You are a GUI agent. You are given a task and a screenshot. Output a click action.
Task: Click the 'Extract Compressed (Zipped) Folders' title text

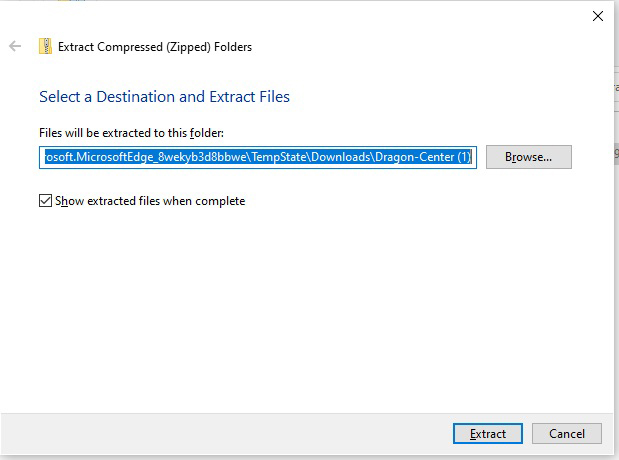[155, 46]
